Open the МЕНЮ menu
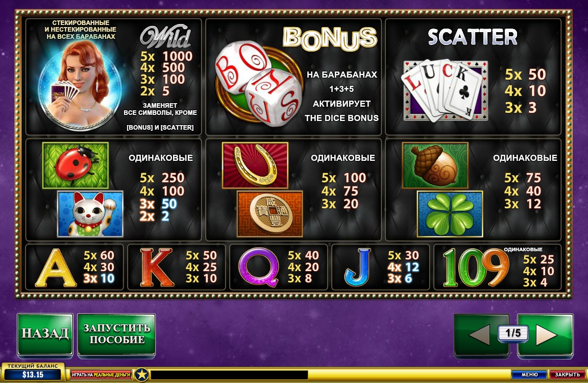The width and height of the screenshot is (588, 383). click(x=529, y=374)
